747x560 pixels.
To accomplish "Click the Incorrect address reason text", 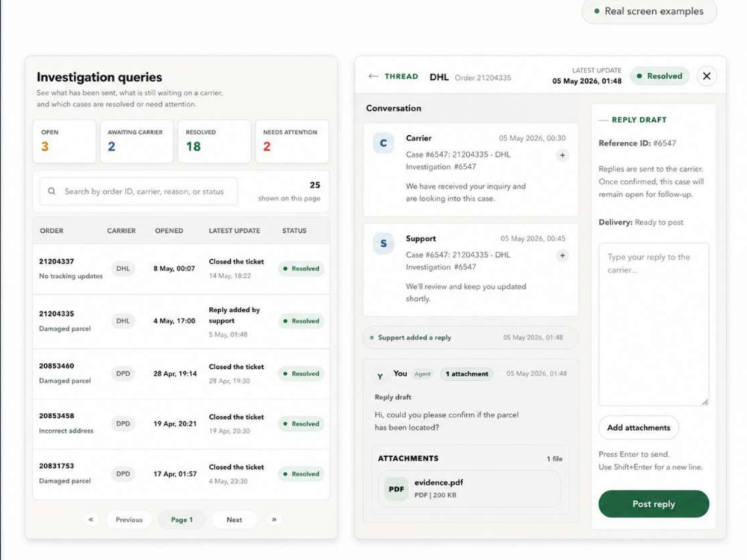I will [x=66, y=431].
